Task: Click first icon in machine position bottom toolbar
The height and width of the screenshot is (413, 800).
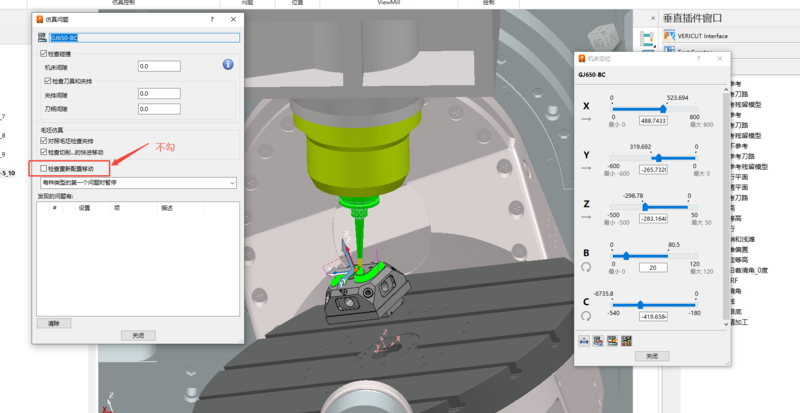Action: (584, 340)
